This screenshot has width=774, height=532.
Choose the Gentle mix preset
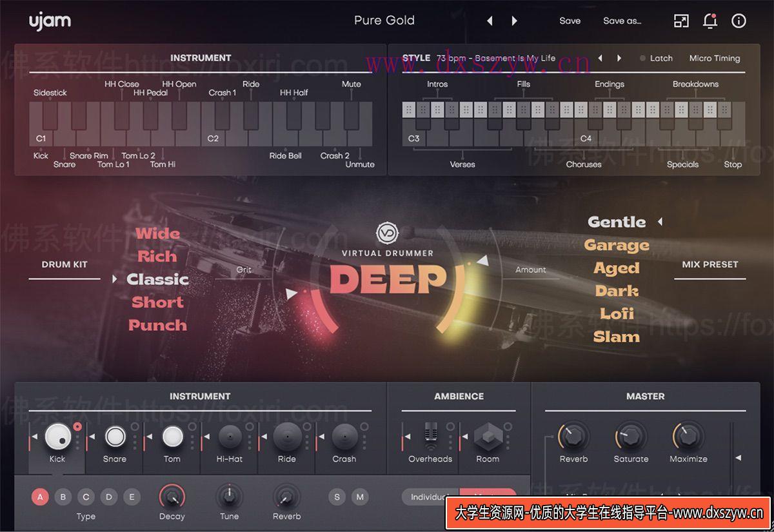coord(617,222)
